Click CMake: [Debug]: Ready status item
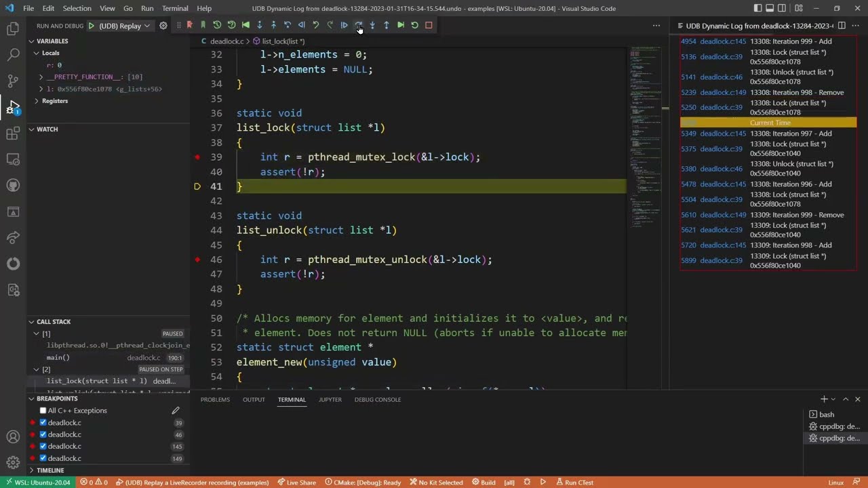The image size is (868, 488). 363,483
